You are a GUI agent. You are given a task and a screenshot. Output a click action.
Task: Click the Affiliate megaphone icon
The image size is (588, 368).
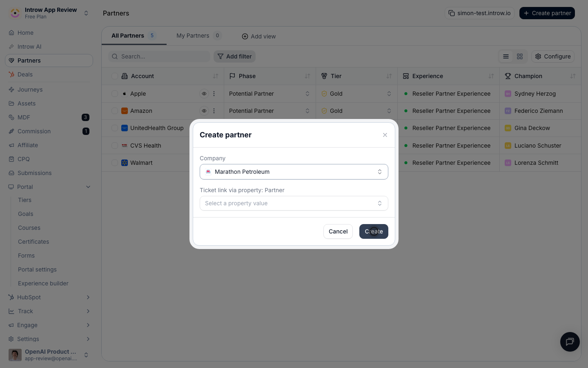click(11, 145)
